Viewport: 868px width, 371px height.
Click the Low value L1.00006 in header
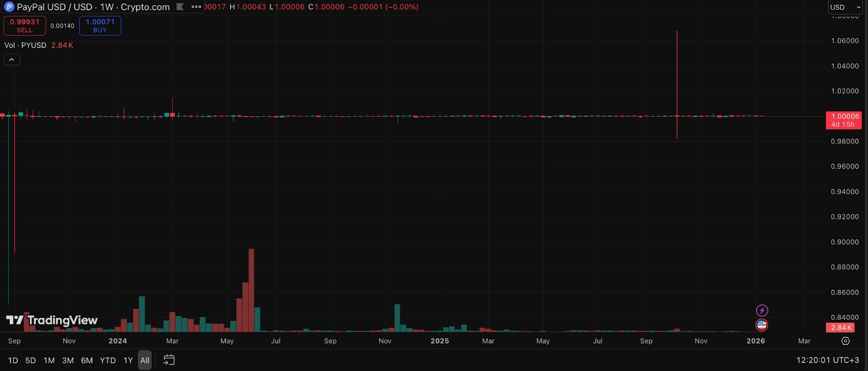(x=287, y=7)
